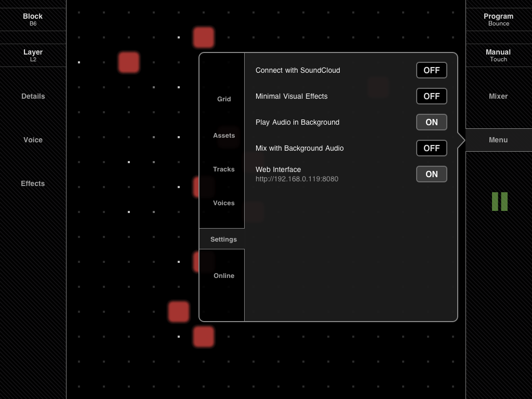Screen dimensions: 532x399
Task: Open the Grid tab
Action: coord(224,99)
